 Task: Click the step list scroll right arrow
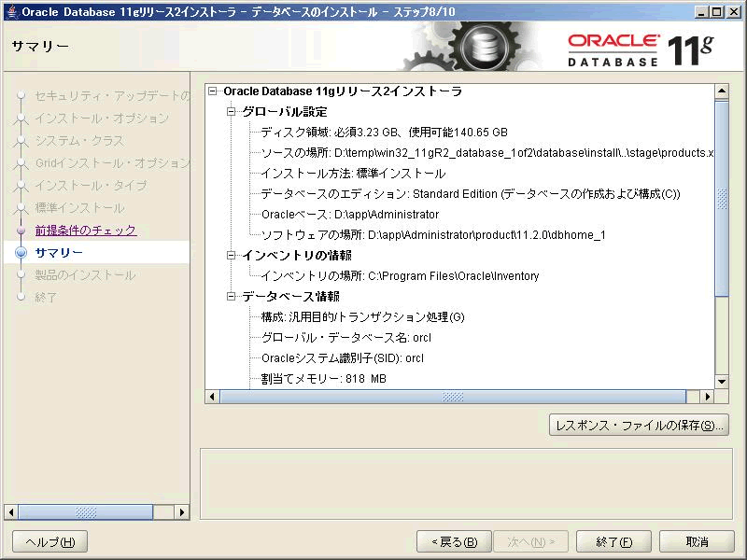(x=182, y=512)
